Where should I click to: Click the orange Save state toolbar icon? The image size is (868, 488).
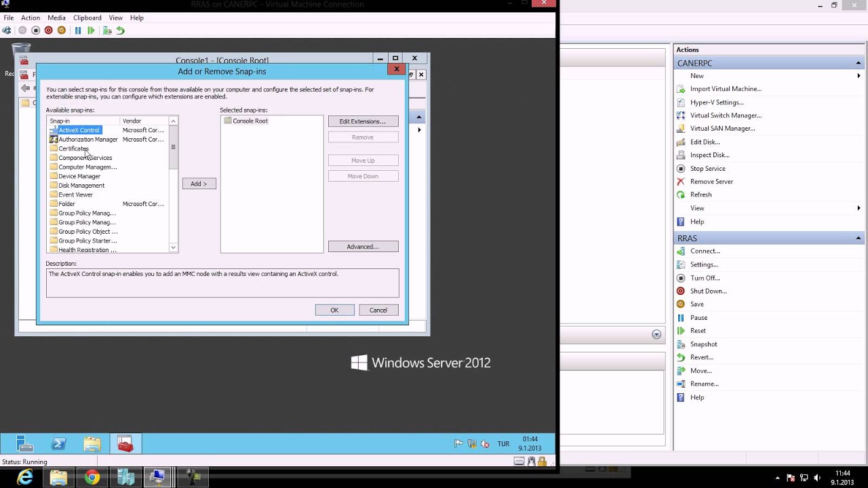pos(62,30)
